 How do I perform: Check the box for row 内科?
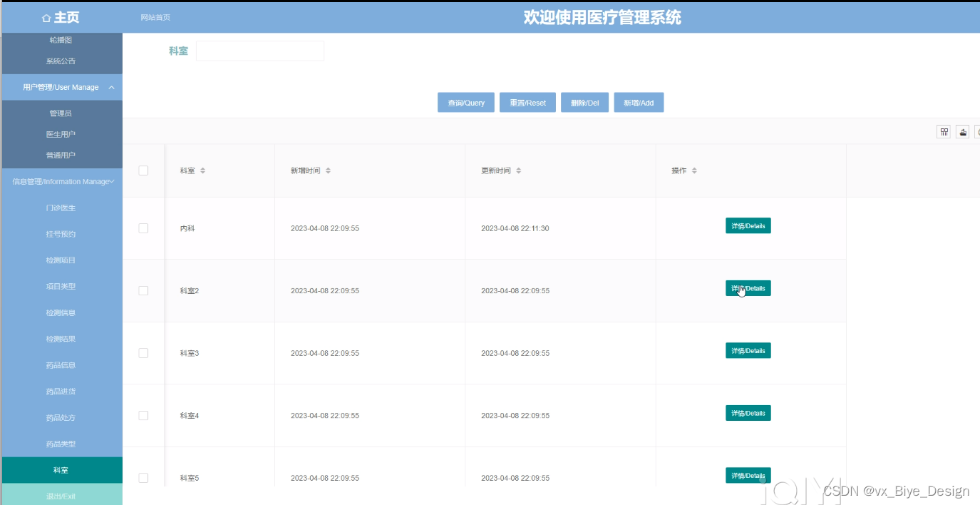pos(143,228)
